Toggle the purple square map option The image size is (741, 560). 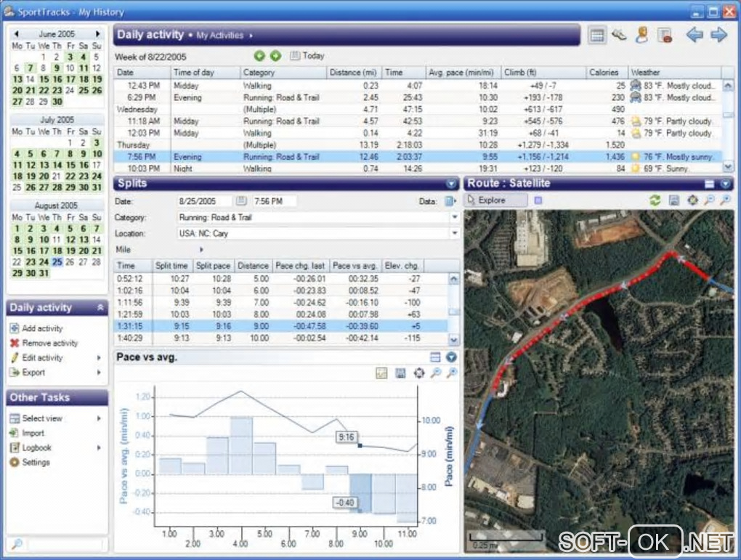coord(538,200)
